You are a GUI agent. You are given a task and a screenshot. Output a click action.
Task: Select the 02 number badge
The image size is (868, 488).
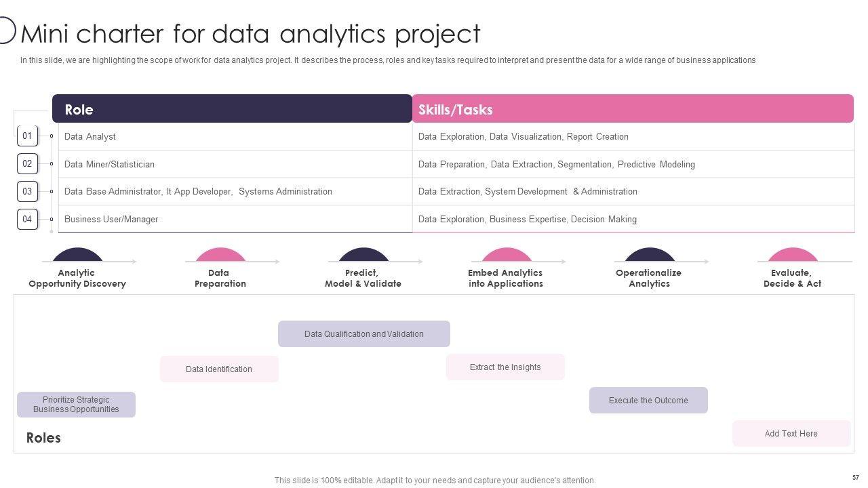(x=27, y=163)
